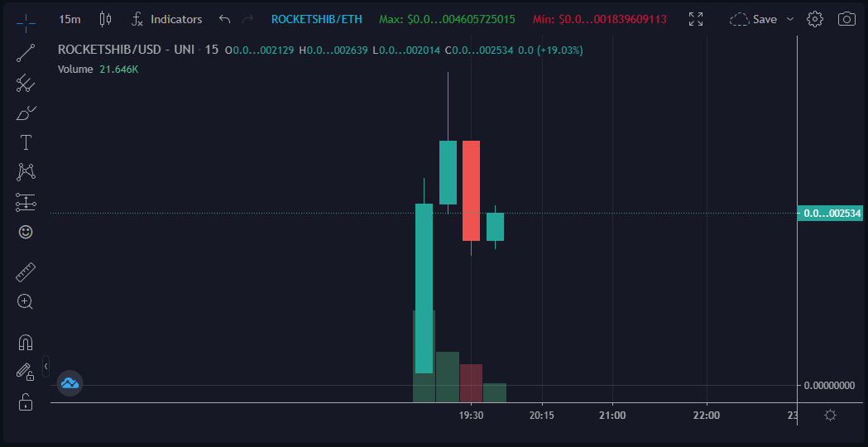Open the candlestick chart style selector
This screenshot has height=447, width=868.
pos(105,19)
